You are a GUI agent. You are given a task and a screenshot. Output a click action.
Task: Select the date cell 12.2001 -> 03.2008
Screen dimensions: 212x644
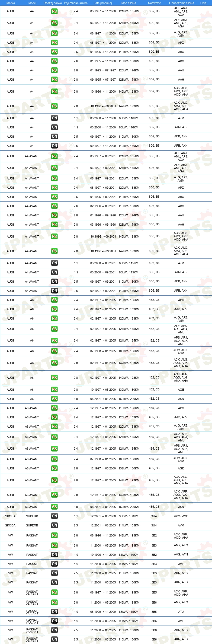tap(103, 516)
